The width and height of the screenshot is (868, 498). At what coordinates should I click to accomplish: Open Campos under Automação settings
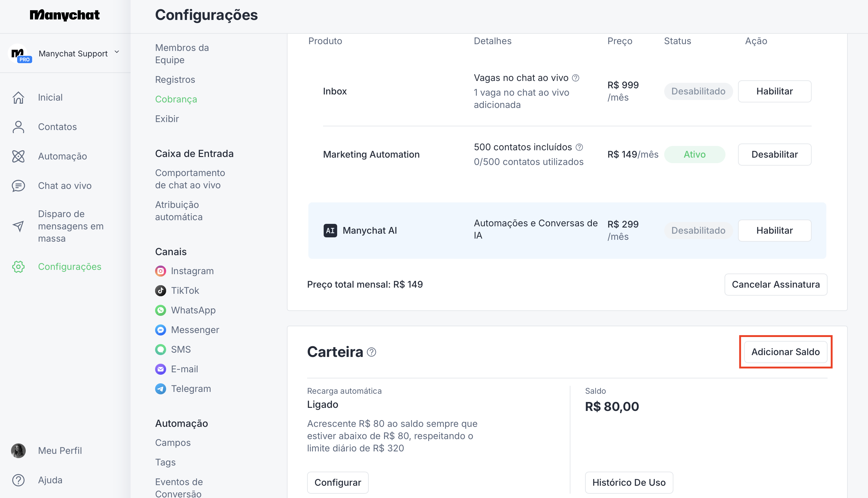tap(173, 443)
